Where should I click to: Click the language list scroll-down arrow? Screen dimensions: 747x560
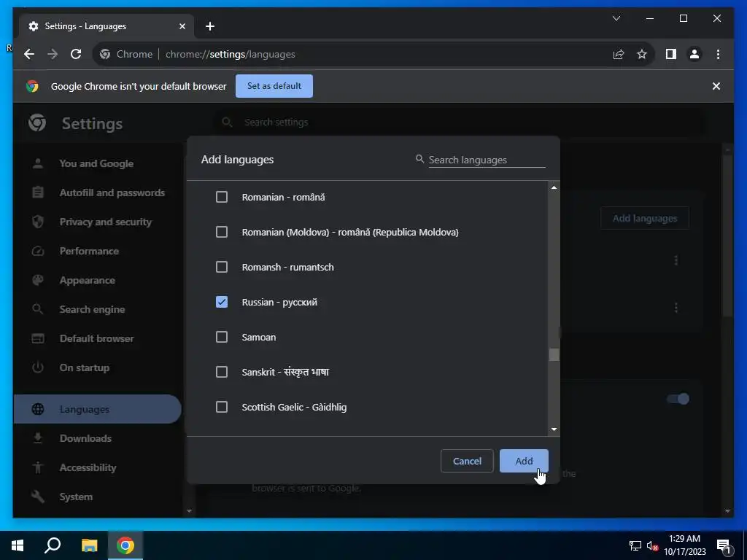pos(554,429)
